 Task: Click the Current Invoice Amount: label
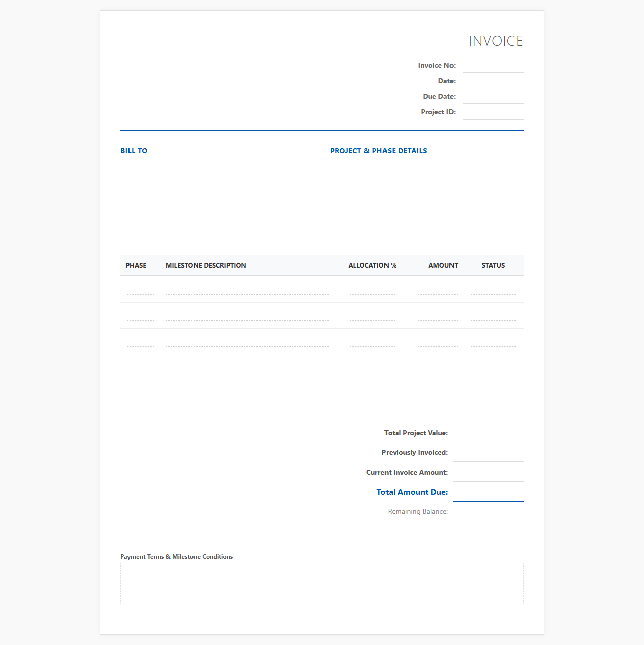(407, 472)
